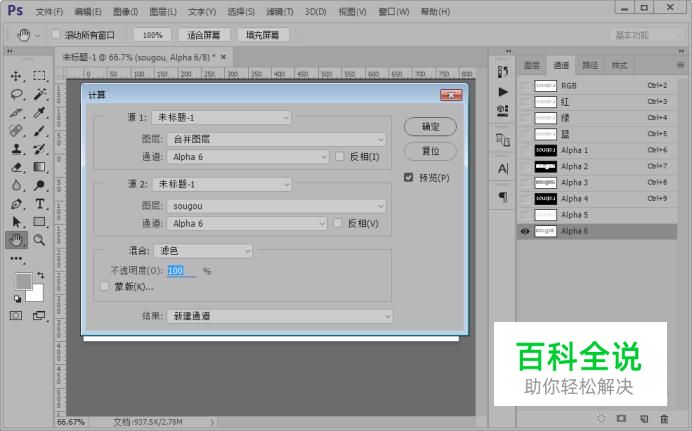Screen dimensions: 692x431
Task: Click the opacity percentage field
Action: [x=181, y=271]
